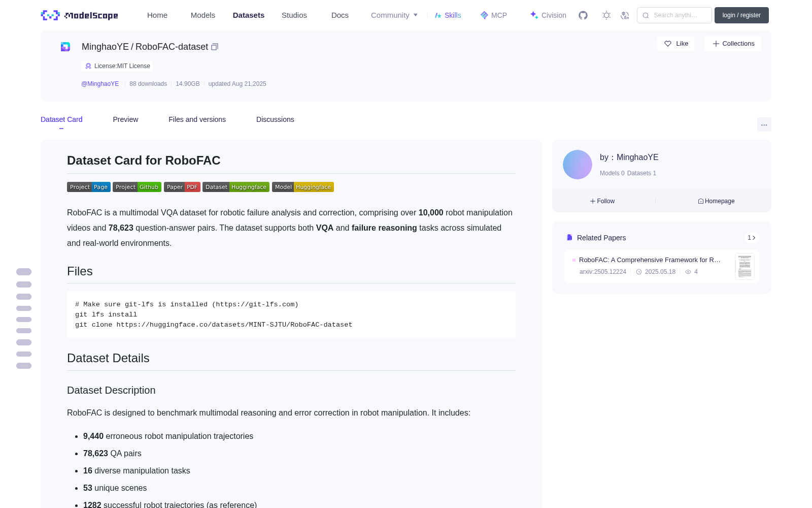Switch to Files and versions tab

[x=197, y=119]
